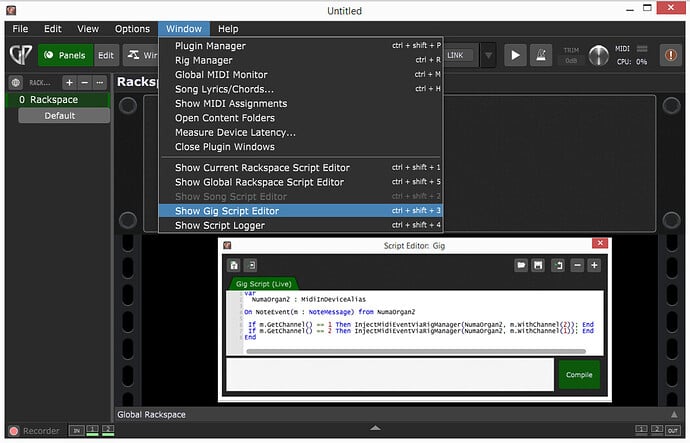
Task: Open the dropdown arrow beside LINK
Action: pyautogui.click(x=488, y=55)
